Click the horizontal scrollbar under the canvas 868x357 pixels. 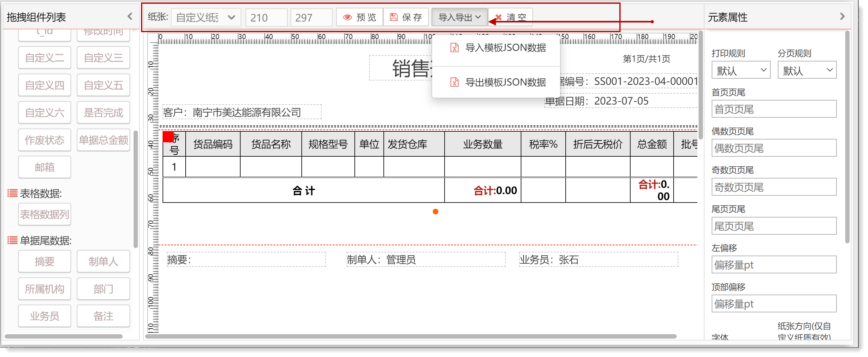coord(410,336)
